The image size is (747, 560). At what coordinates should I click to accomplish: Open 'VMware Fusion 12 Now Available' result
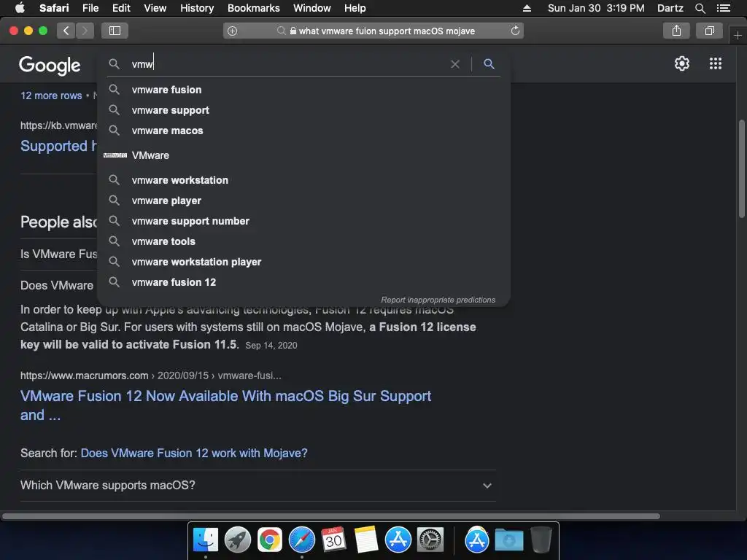click(x=225, y=405)
